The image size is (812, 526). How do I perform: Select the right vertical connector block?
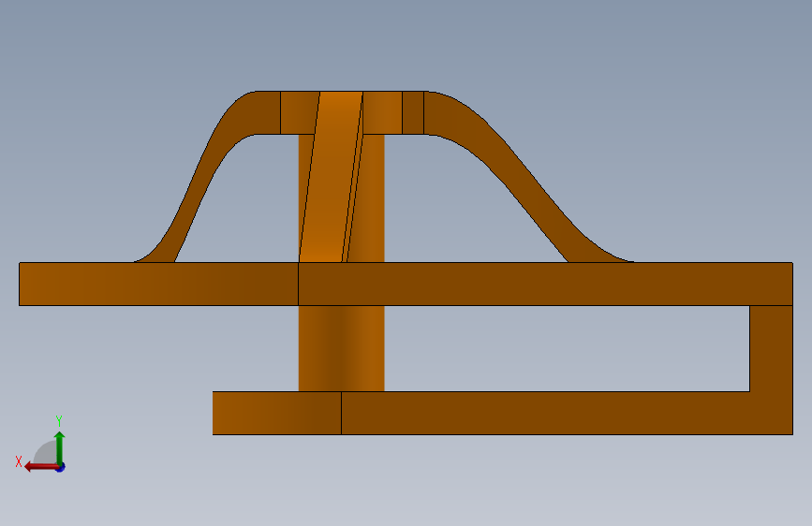click(771, 348)
